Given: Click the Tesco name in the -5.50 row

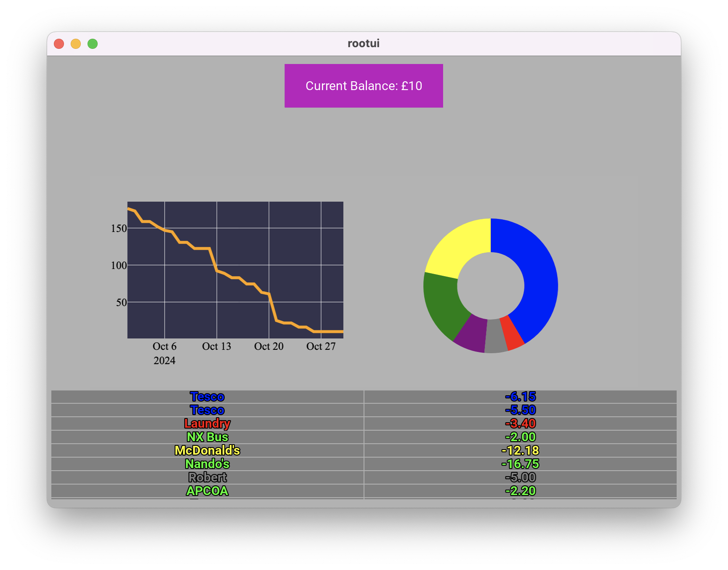Looking at the screenshot, I should pos(207,410).
